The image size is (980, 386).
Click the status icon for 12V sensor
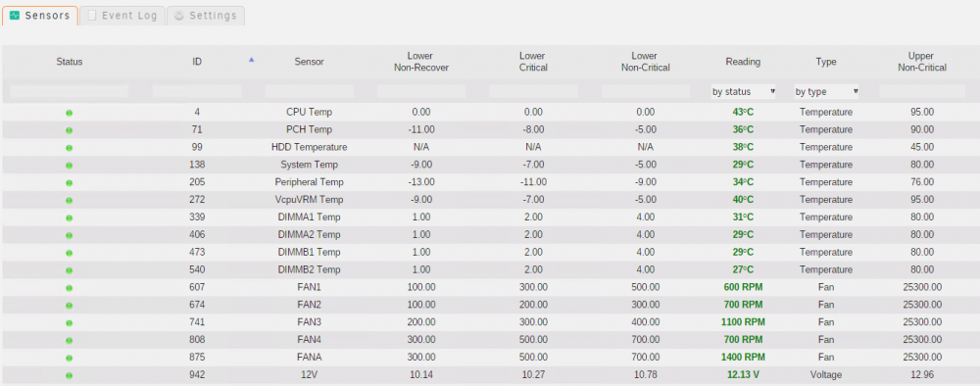tap(69, 375)
